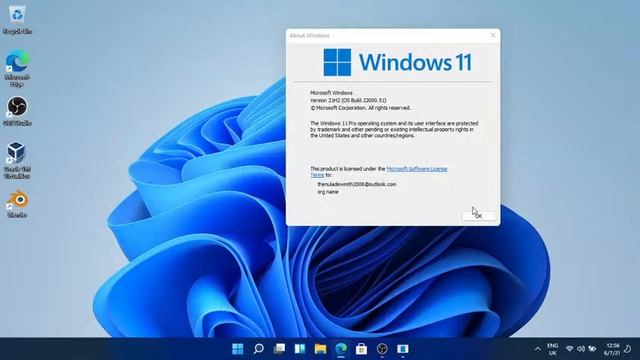Open Microsoft Store from the taskbar
The height and width of the screenshot is (360, 640).
tap(361, 349)
